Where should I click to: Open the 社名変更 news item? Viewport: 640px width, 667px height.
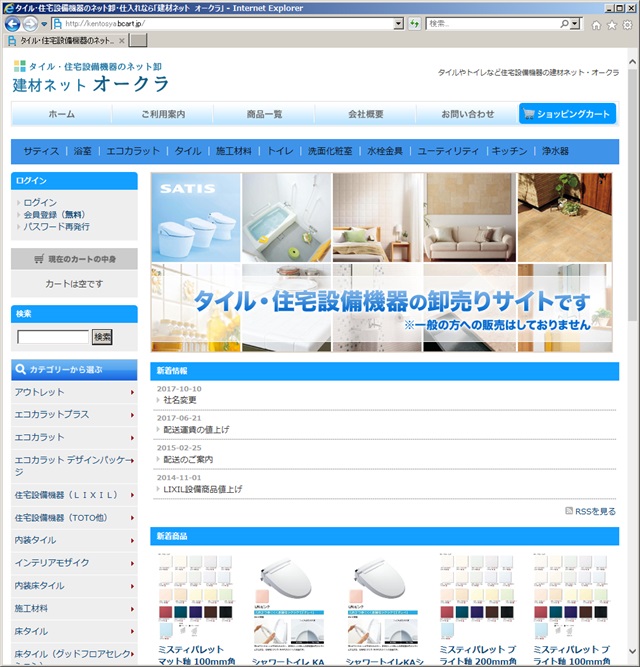tap(180, 400)
